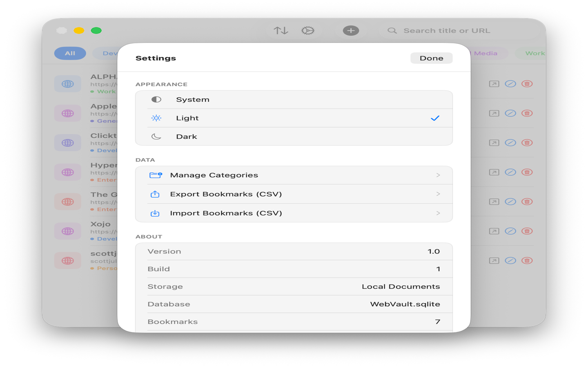Click the Xojo bookmark globe thumbnail

(68, 231)
